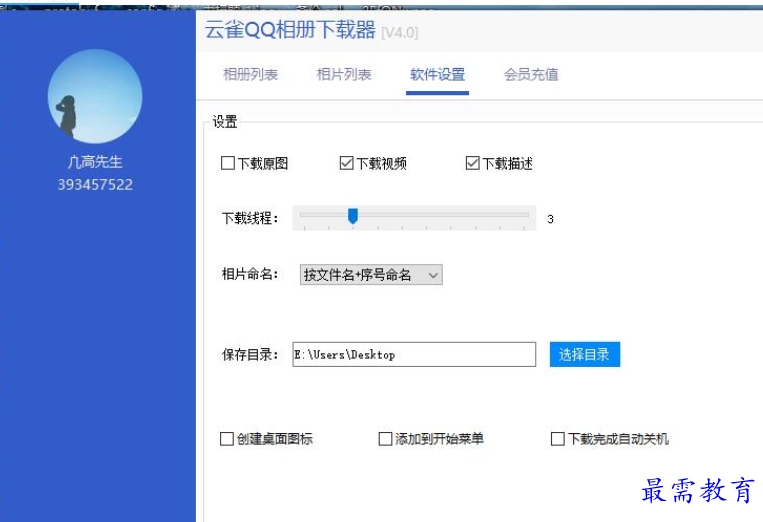The height and width of the screenshot is (522, 763).
Task: Click the 下载线程 slider handle
Action: (x=353, y=216)
